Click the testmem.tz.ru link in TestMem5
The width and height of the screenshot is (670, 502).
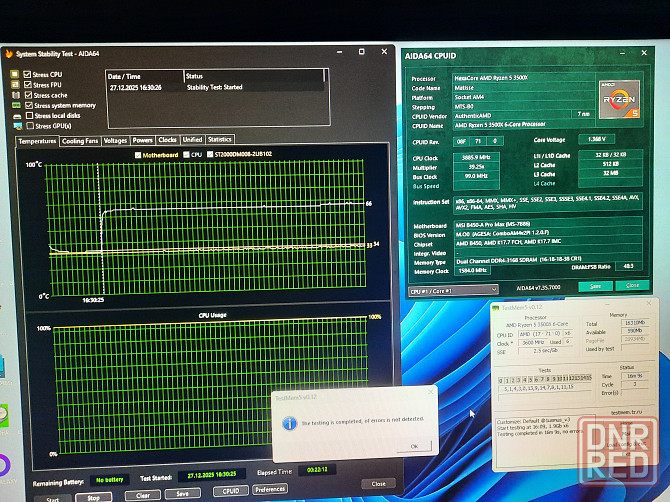626,412
